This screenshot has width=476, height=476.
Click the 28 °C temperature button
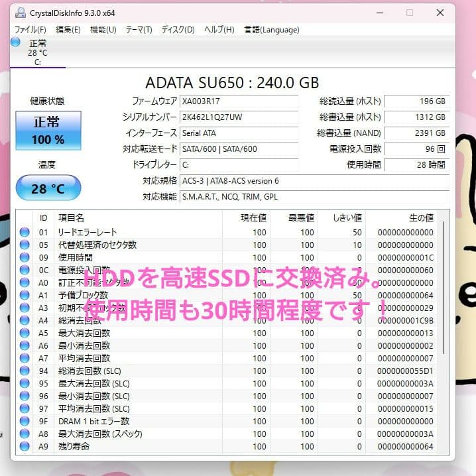click(x=48, y=188)
